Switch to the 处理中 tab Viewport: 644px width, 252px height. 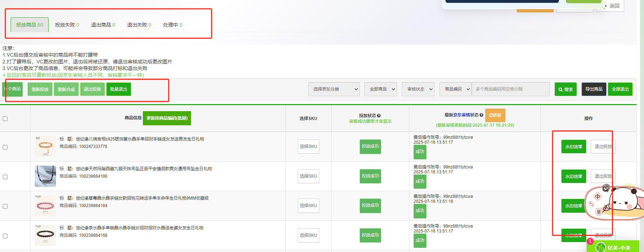coord(173,25)
